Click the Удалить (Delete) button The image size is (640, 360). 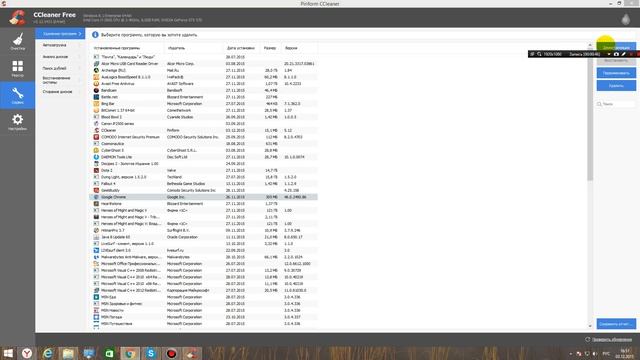click(x=616, y=86)
